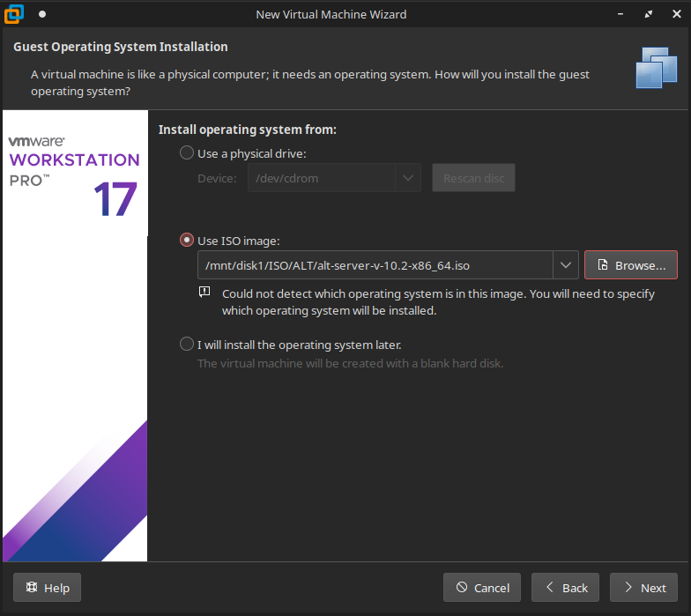691x616 pixels.
Task: Click the warning icon beside the detection message
Action: coord(204,292)
